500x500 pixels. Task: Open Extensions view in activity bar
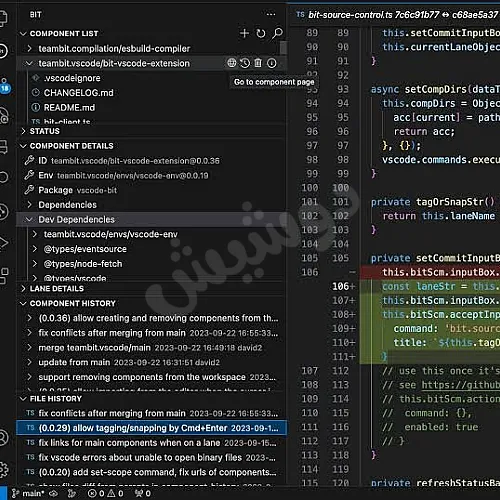(4, 276)
